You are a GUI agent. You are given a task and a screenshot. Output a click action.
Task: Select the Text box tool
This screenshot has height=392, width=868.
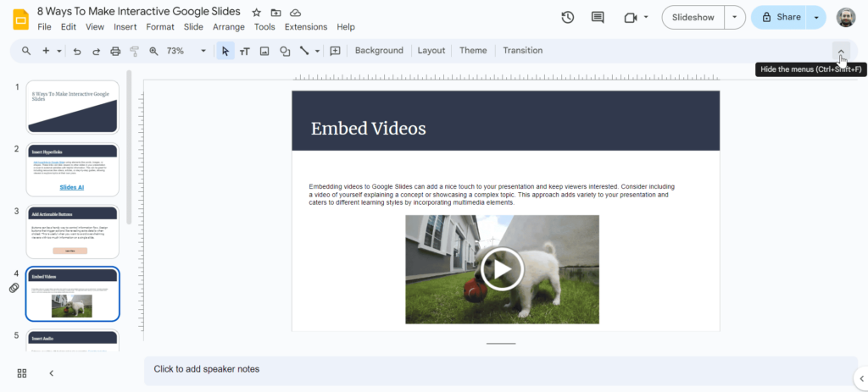coord(245,51)
